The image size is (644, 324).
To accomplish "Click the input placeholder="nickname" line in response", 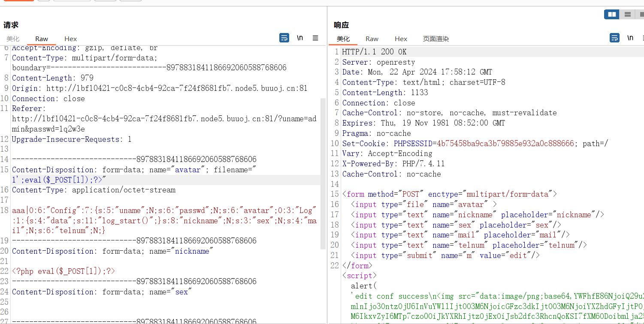I will click(478, 215).
